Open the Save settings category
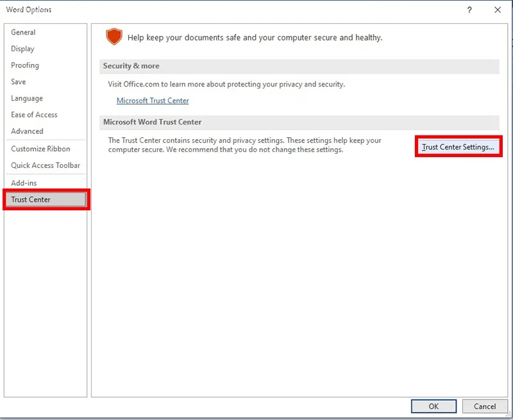 (18, 81)
